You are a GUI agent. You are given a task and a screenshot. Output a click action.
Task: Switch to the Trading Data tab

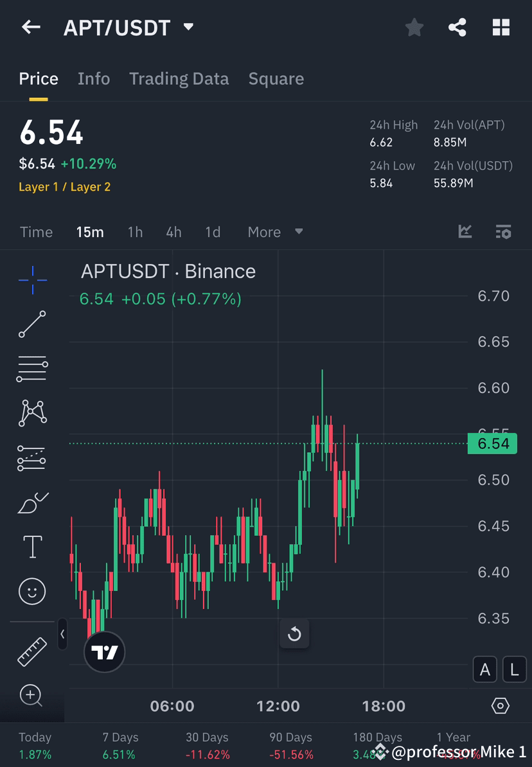tap(179, 78)
